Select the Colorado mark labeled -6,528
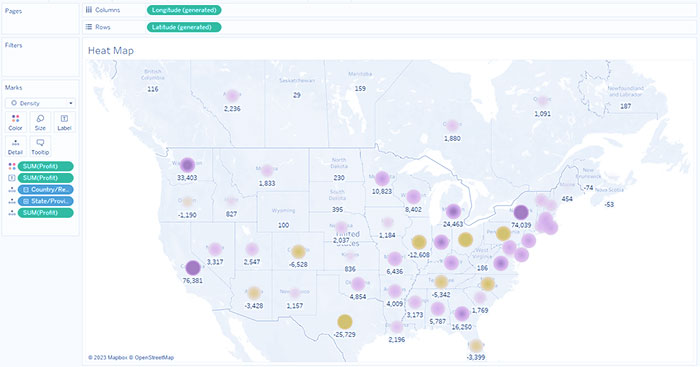This screenshot has width=700, height=367. 298,252
